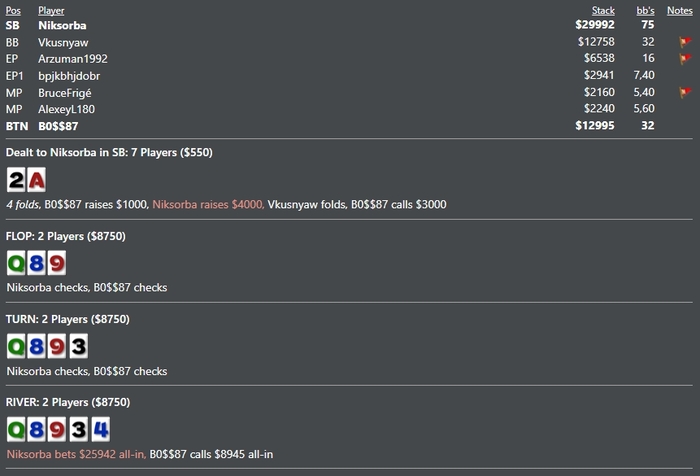Click the 3 card in the turn row
This screenshot has width=700, height=476.
coord(78,347)
